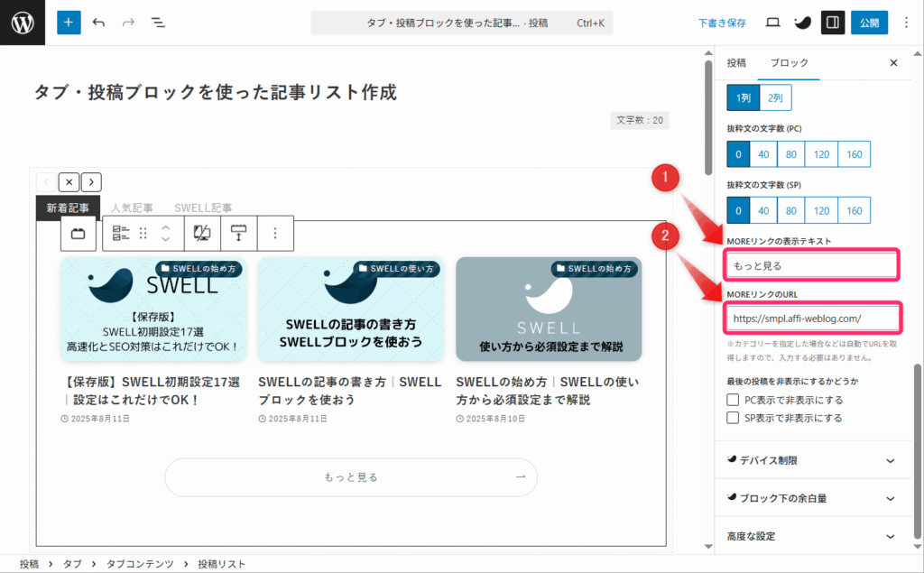Click the SWELL初期設定17選 post thumbnail

(153, 309)
